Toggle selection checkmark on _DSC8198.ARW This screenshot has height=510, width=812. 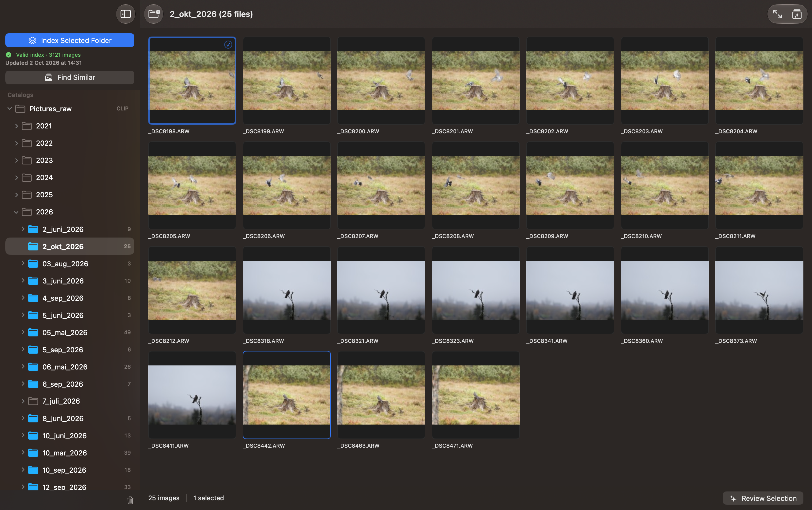pyautogui.click(x=228, y=45)
